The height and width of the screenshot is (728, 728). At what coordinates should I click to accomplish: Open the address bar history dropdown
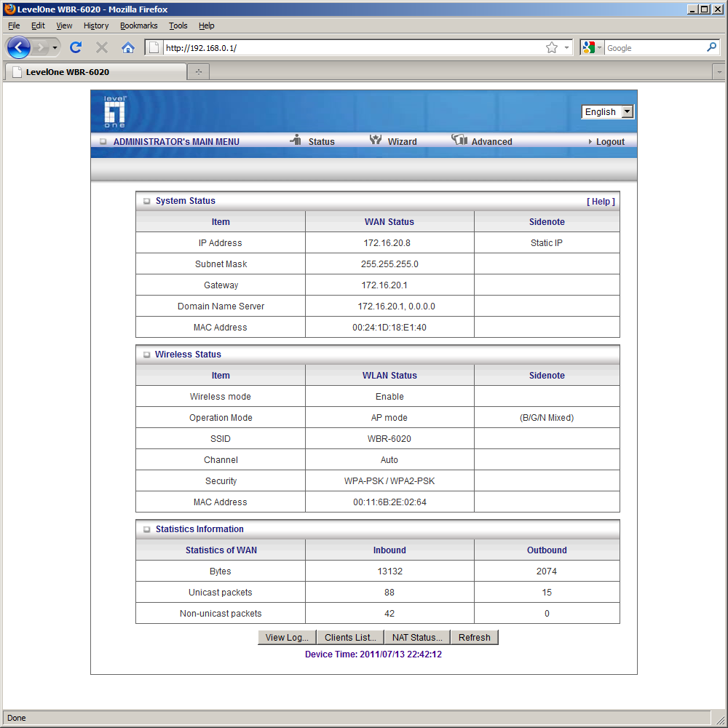566,47
